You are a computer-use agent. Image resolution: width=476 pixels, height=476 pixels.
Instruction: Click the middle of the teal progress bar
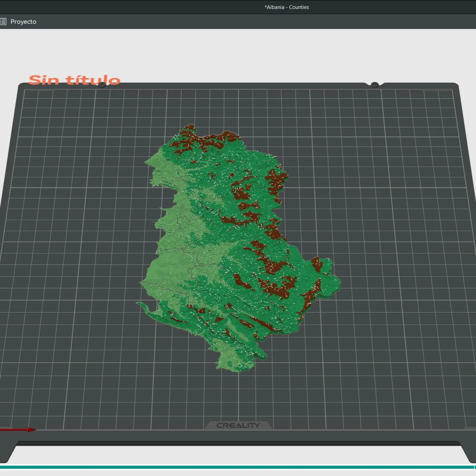238,467
